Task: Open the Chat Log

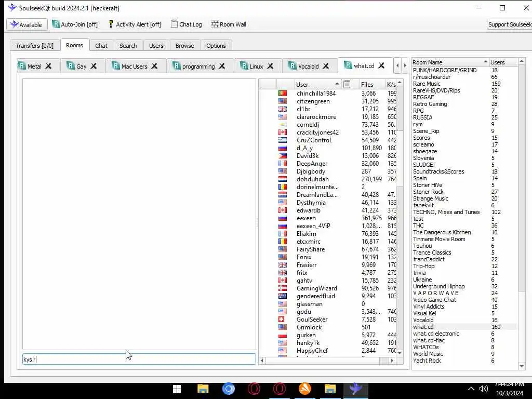Action: (187, 24)
